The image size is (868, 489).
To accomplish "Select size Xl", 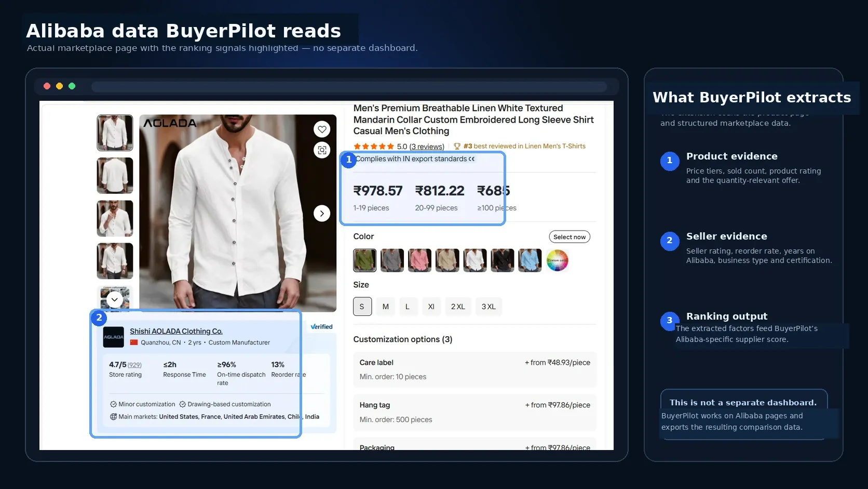I will point(431,307).
